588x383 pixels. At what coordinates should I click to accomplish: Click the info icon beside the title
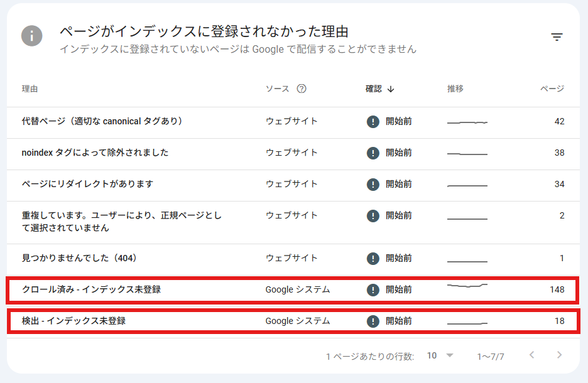coord(32,36)
